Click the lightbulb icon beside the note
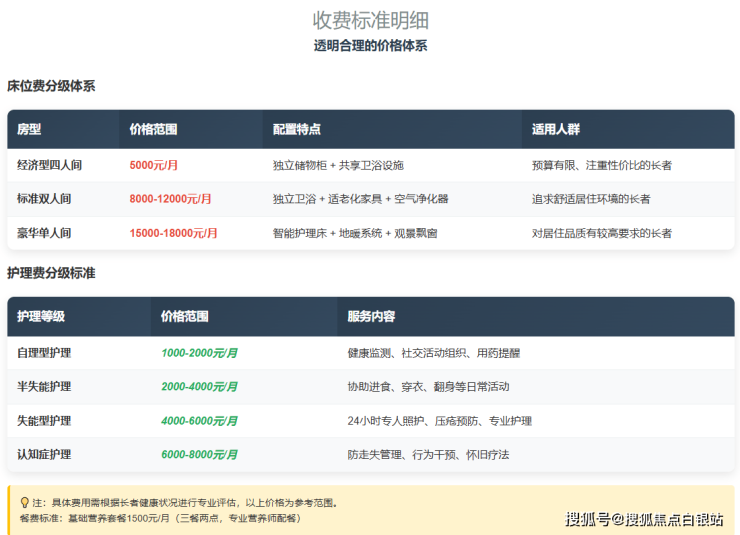Viewport: 740px width, 535px height. coord(24,503)
